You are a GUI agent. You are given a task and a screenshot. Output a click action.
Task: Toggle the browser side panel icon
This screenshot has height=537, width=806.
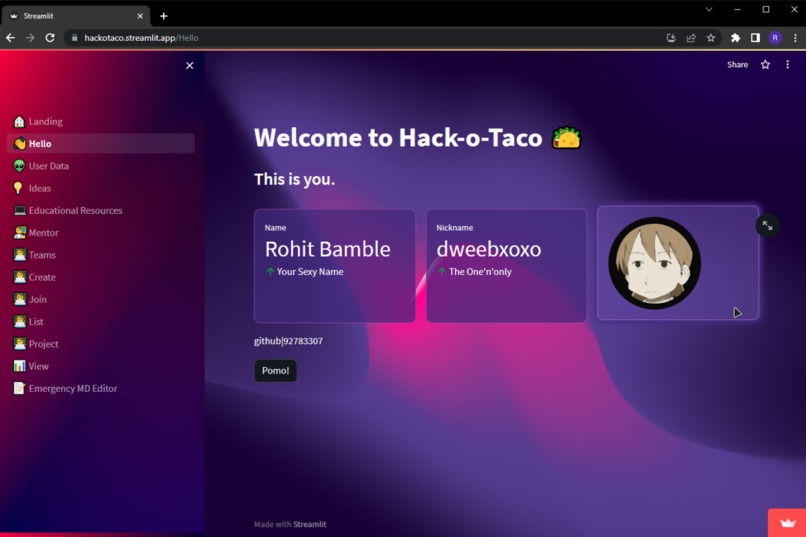(755, 38)
